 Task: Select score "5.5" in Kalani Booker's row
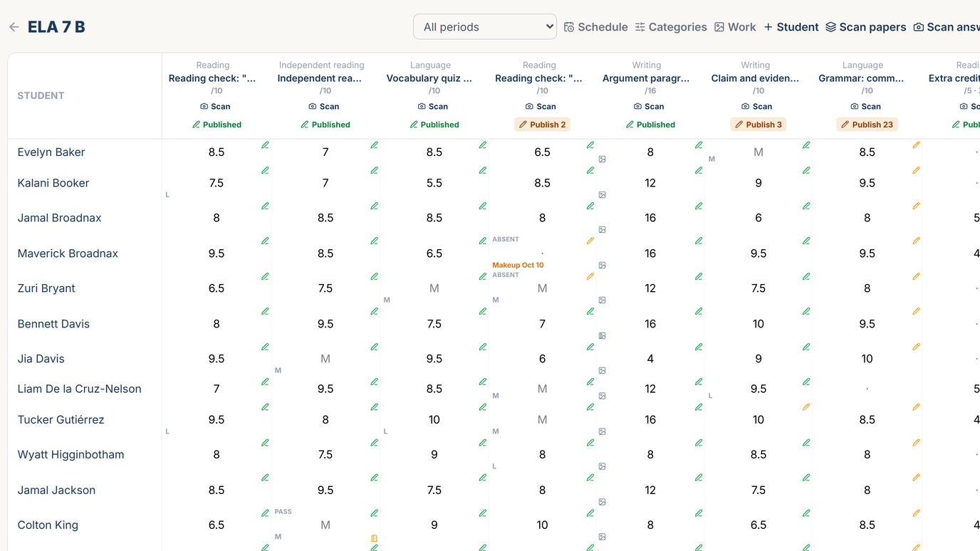434,183
